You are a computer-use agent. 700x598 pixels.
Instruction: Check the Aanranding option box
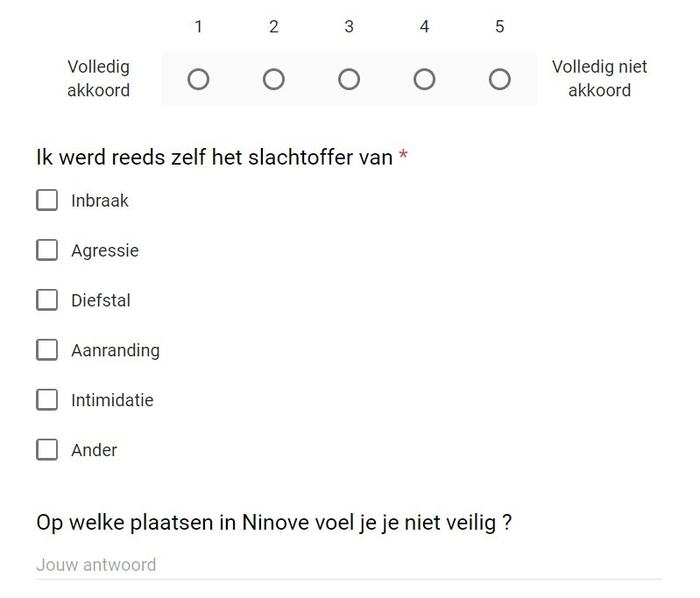(46, 350)
